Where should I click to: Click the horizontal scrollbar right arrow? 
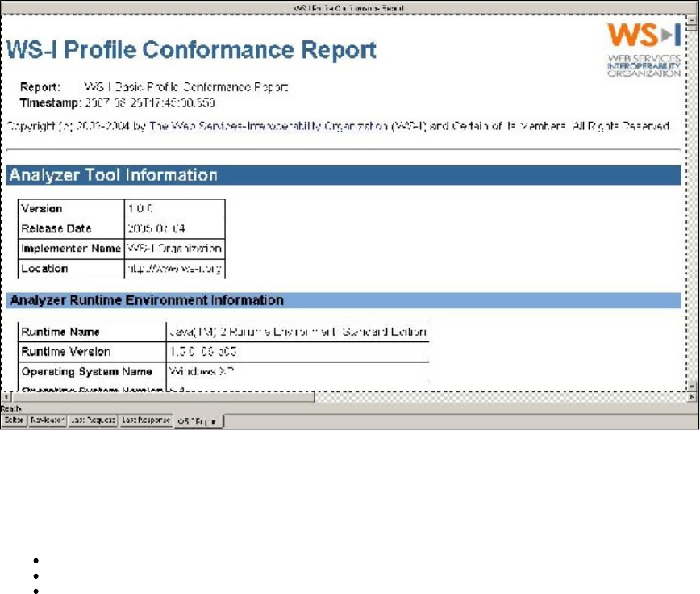(691, 396)
